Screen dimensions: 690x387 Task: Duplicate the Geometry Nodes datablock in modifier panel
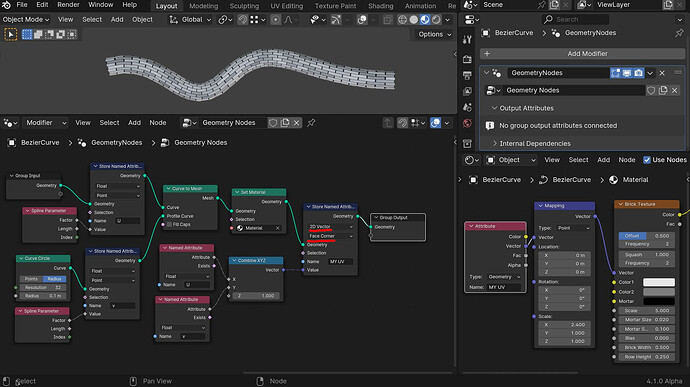coord(663,90)
